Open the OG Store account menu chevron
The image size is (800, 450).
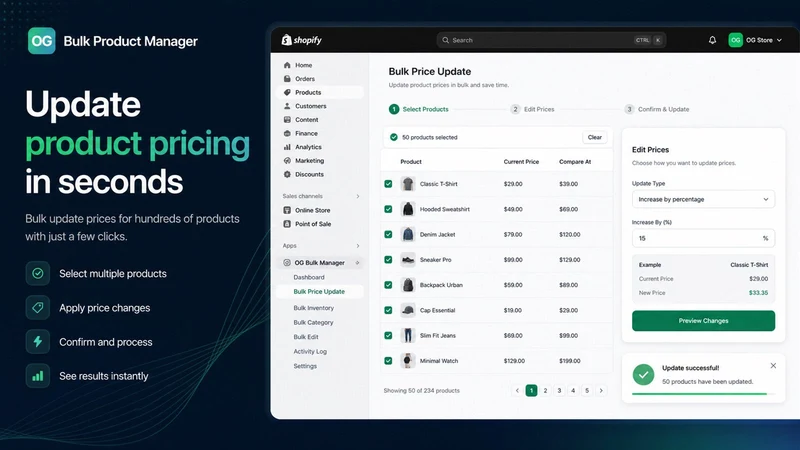click(x=779, y=40)
